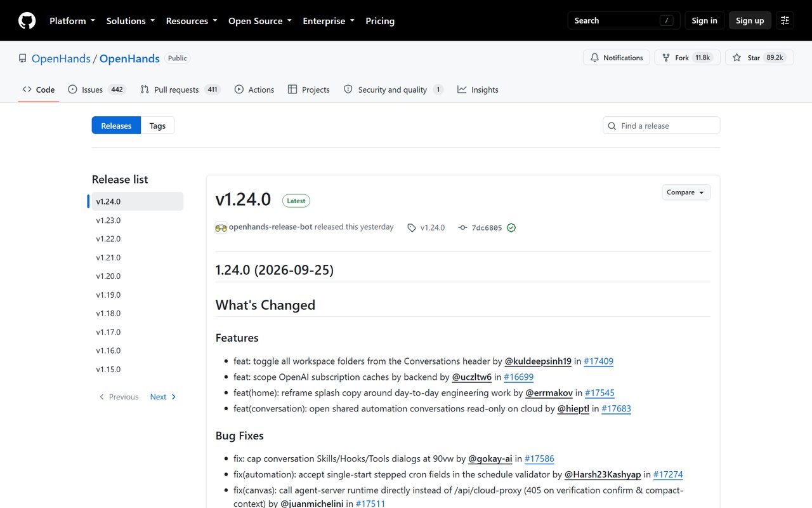Select the Releases toggle button

(116, 126)
